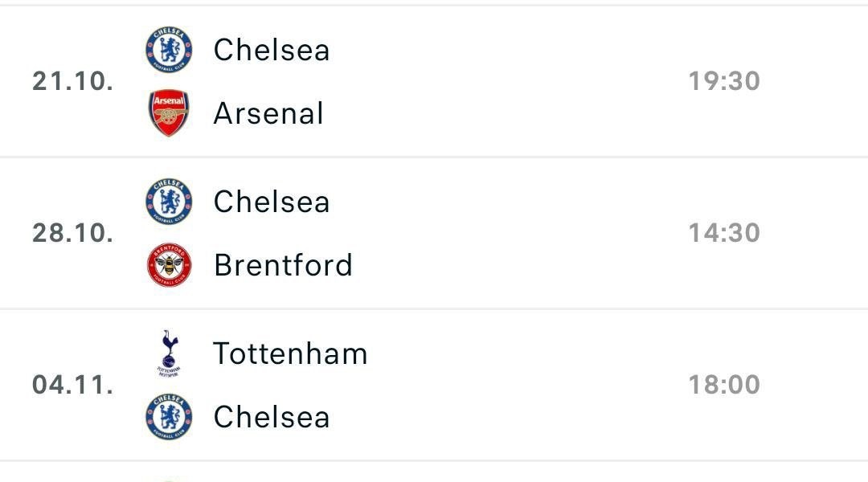Select the Brentford team name

pos(283,265)
